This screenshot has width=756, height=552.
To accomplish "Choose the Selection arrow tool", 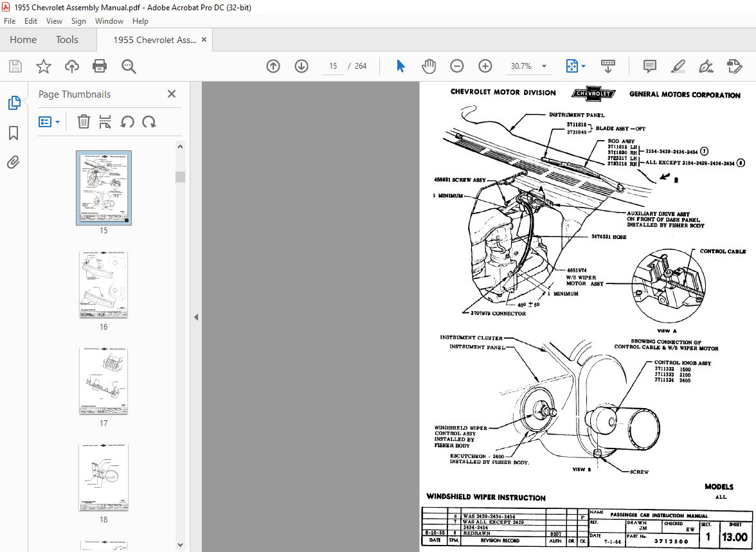I will 401,66.
